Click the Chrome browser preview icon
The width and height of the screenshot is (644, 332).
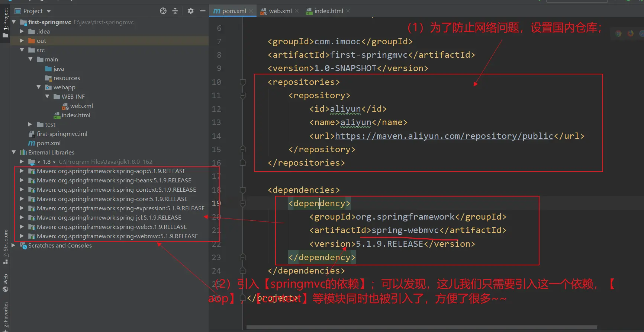click(618, 33)
